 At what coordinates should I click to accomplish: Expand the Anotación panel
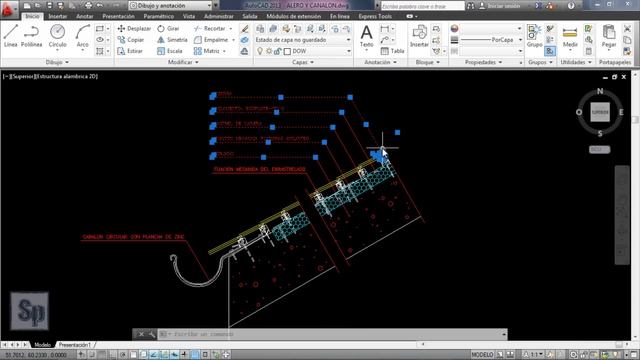(x=380, y=62)
